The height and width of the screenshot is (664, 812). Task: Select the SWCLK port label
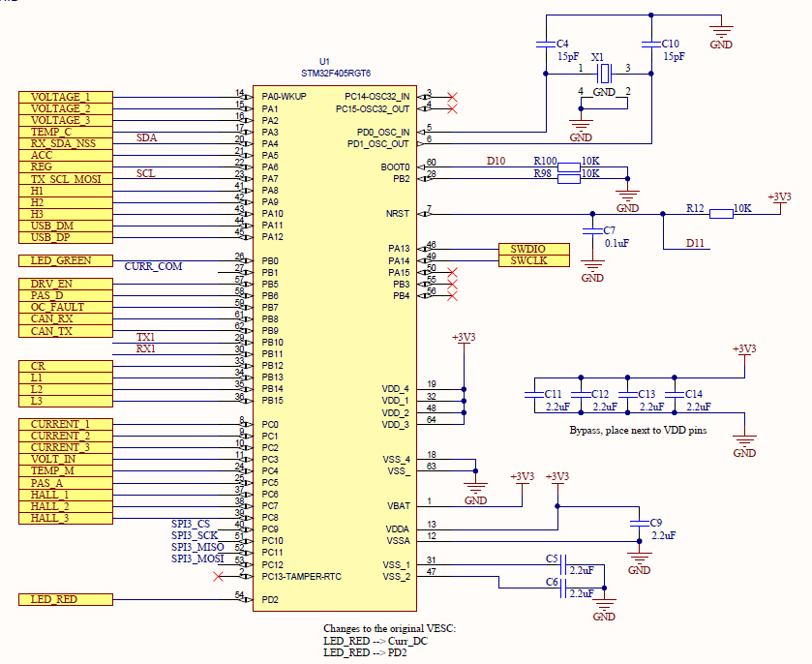coord(534,261)
